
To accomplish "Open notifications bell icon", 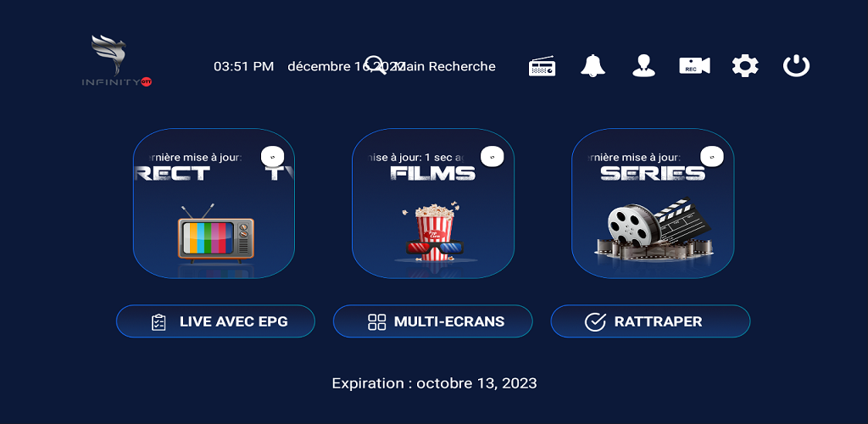I will [593, 66].
